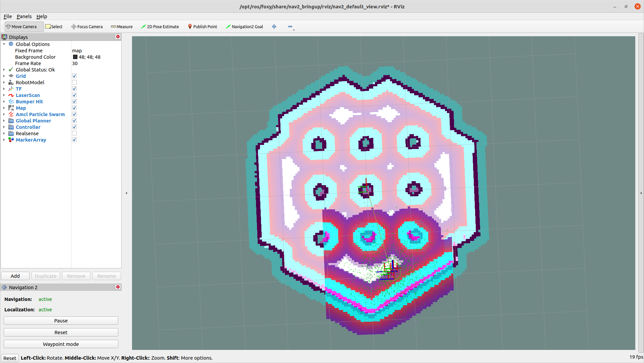Image resolution: width=644 pixels, height=363 pixels.
Task: Click the Background Color swatch
Action: point(75,57)
